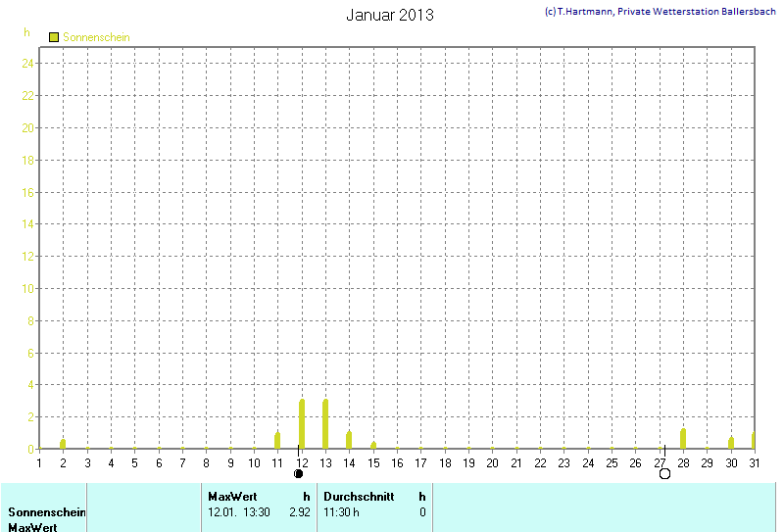784x532 pixels.
Task: Click the sunshine bar for day 12
Action: pyautogui.click(x=302, y=424)
